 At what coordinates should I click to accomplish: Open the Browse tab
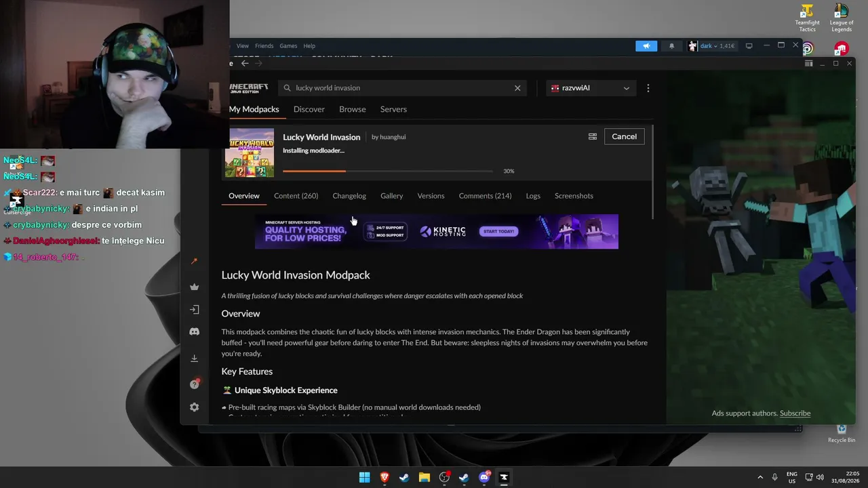pyautogui.click(x=353, y=109)
